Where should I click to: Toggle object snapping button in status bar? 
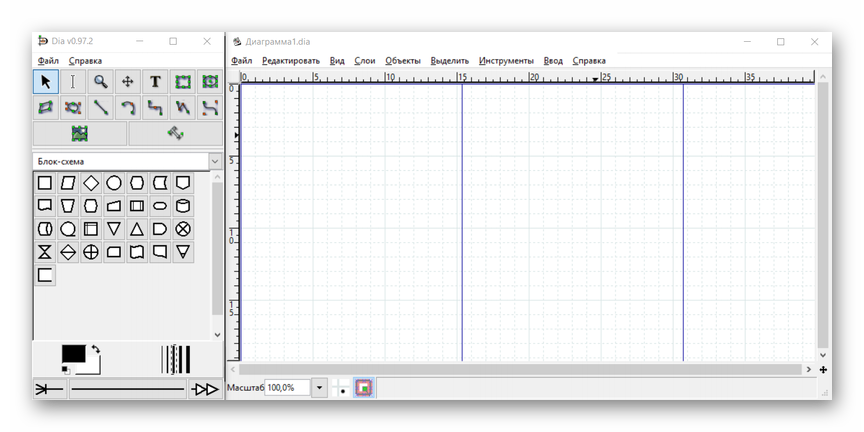pos(363,388)
